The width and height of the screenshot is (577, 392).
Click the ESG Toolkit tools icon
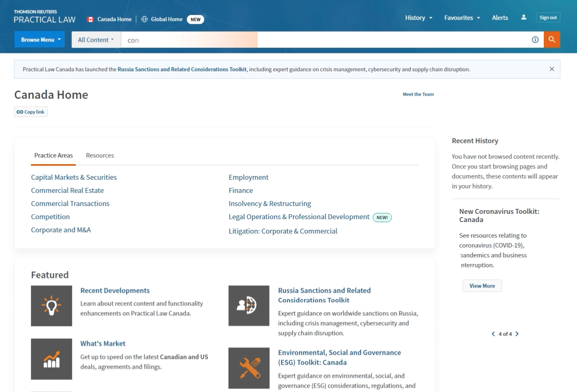click(249, 368)
